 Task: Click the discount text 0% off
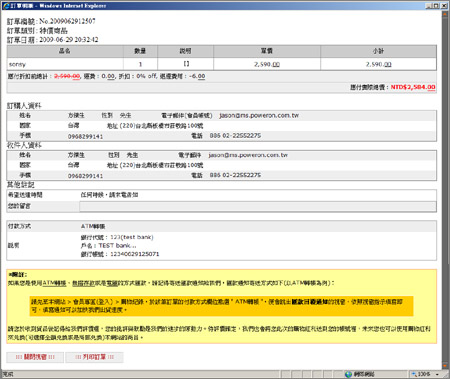pyautogui.click(x=146, y=76)
